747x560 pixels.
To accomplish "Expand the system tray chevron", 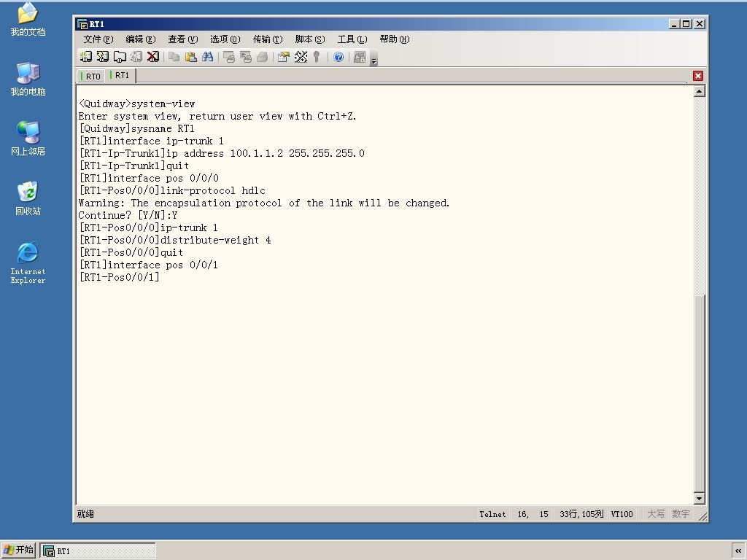I will tap(738, 551).
